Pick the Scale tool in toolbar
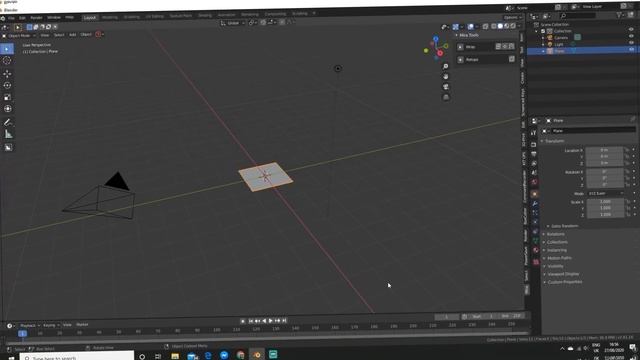 point(7,97)
